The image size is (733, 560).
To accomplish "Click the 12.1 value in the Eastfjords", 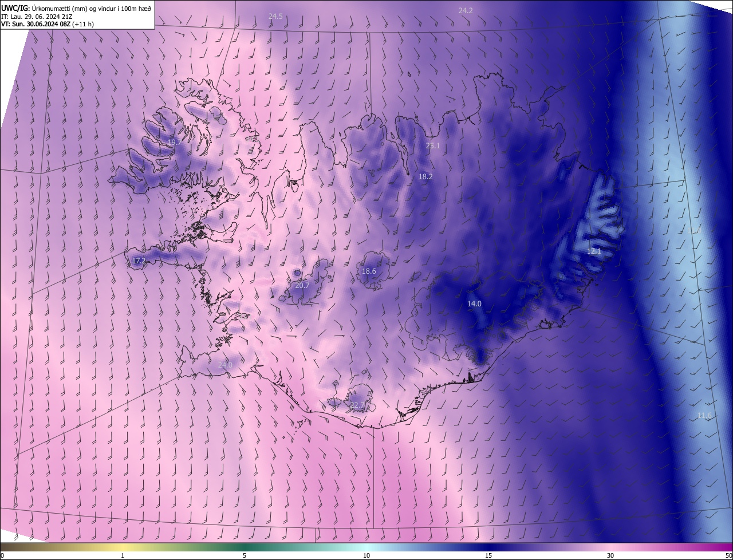I will coord(594,251).
